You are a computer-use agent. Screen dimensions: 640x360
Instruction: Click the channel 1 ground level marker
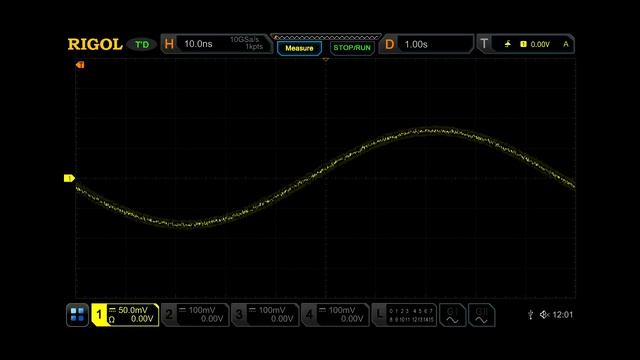tap(69, 178)
